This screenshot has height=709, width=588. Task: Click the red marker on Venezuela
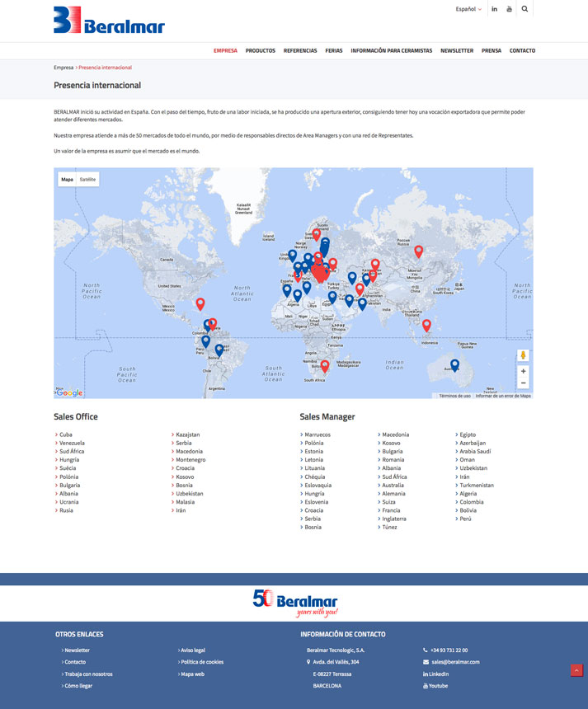click(x=213, y=324)
